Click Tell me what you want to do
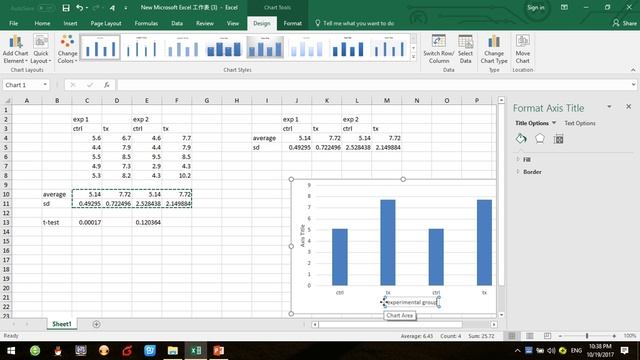The height and width of the screenshot is (360, 640). 354,23
